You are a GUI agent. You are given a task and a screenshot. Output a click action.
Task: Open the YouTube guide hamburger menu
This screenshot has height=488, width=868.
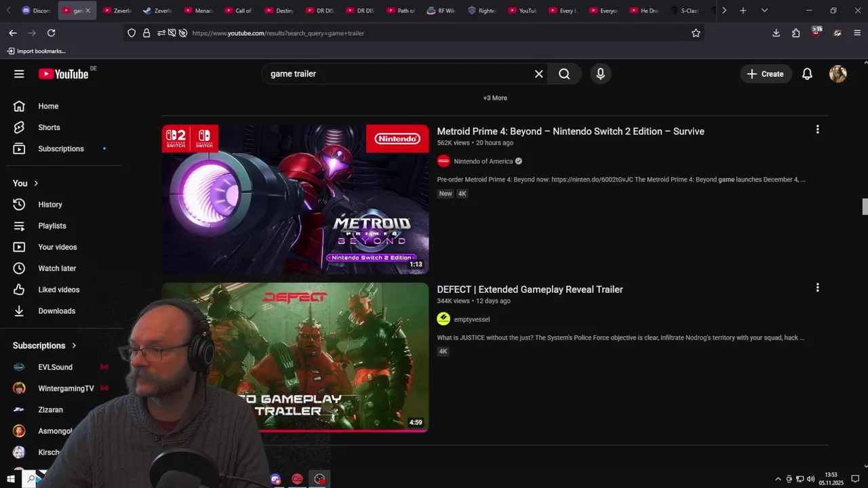[x=19, y=74]
